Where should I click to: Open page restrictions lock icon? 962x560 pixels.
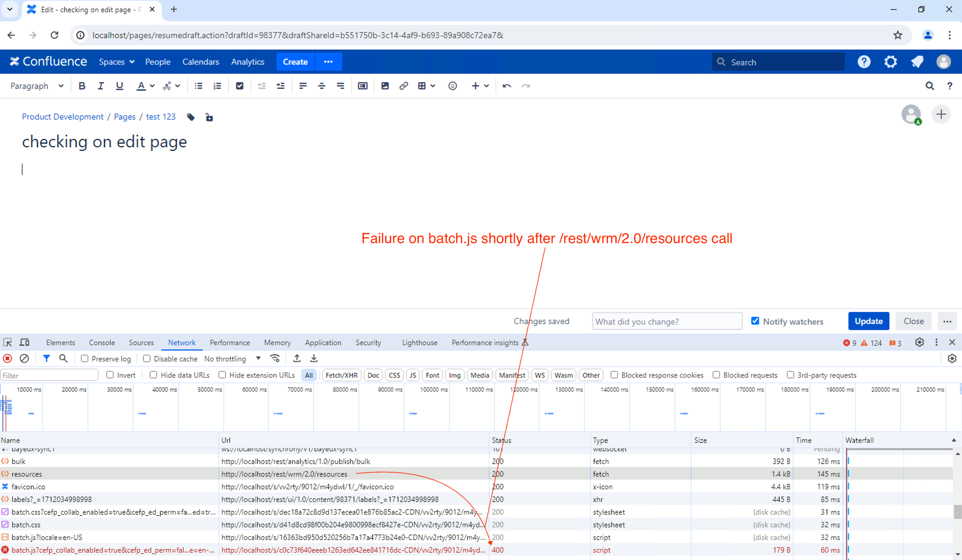209,117
